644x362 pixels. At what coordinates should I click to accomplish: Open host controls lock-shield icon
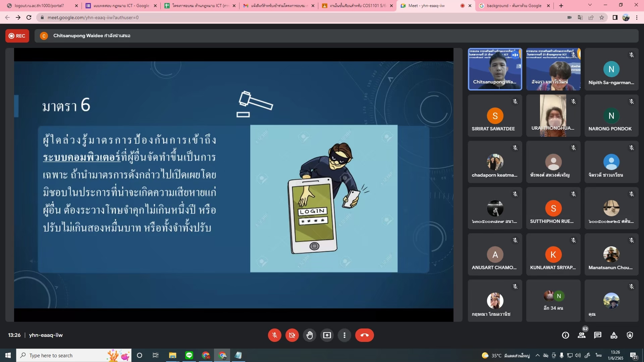click(630, 335)
